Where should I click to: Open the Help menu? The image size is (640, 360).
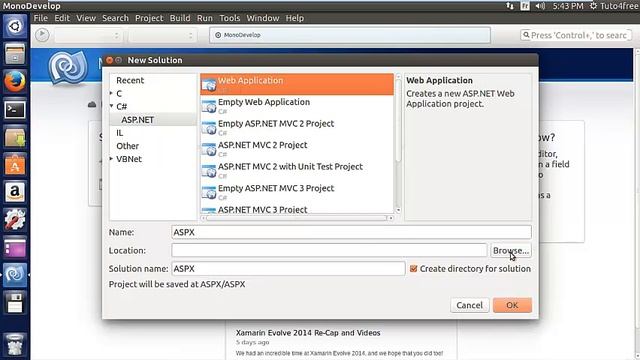(x=294, y=18)
